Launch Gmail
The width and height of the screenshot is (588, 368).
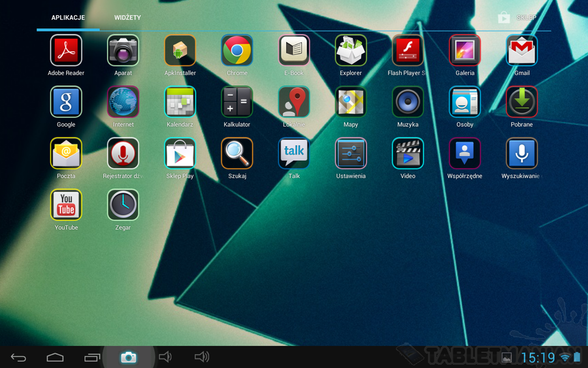coord(521,50)
